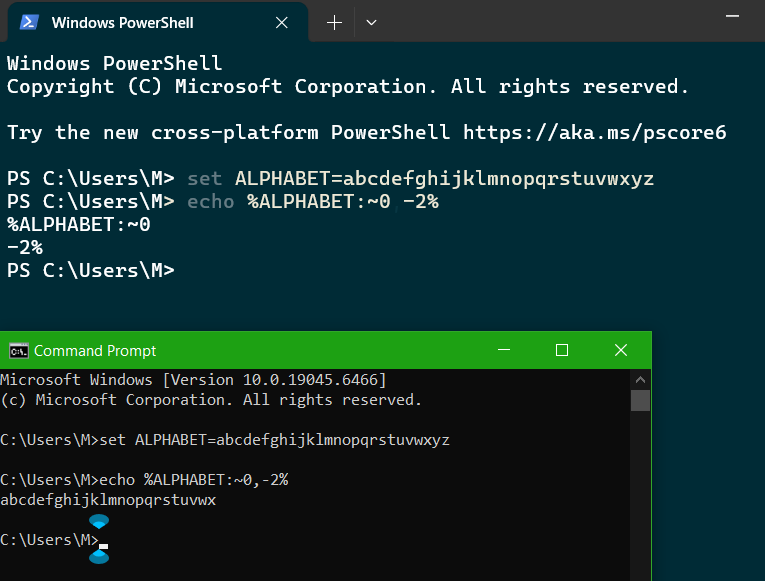Open a new terminal tab with plus
Screen dimensions: 765x581
334,22
